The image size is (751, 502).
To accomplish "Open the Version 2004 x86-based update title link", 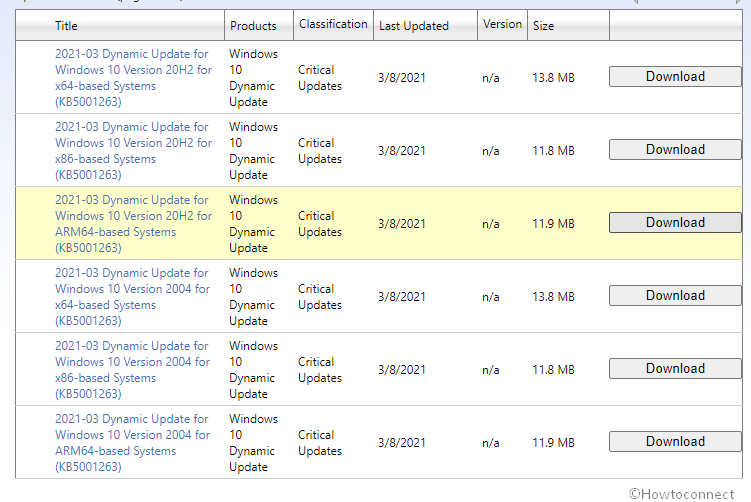I will 133,370.
